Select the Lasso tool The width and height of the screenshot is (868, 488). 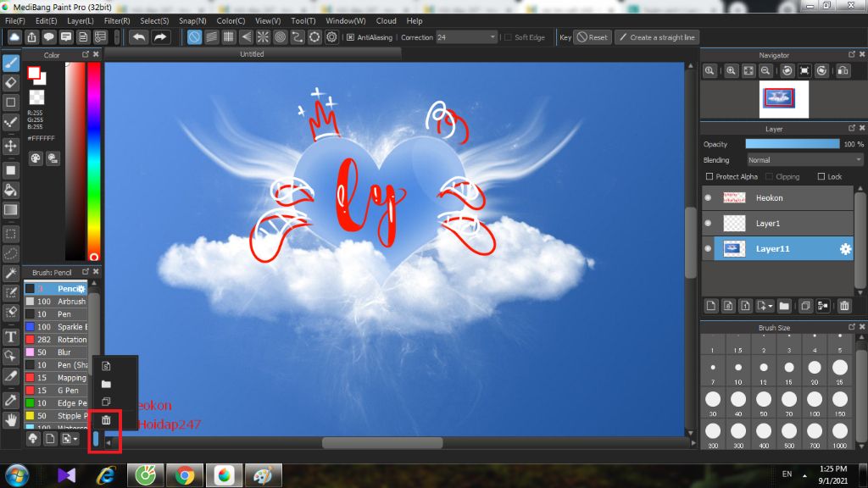pos(10,254)
